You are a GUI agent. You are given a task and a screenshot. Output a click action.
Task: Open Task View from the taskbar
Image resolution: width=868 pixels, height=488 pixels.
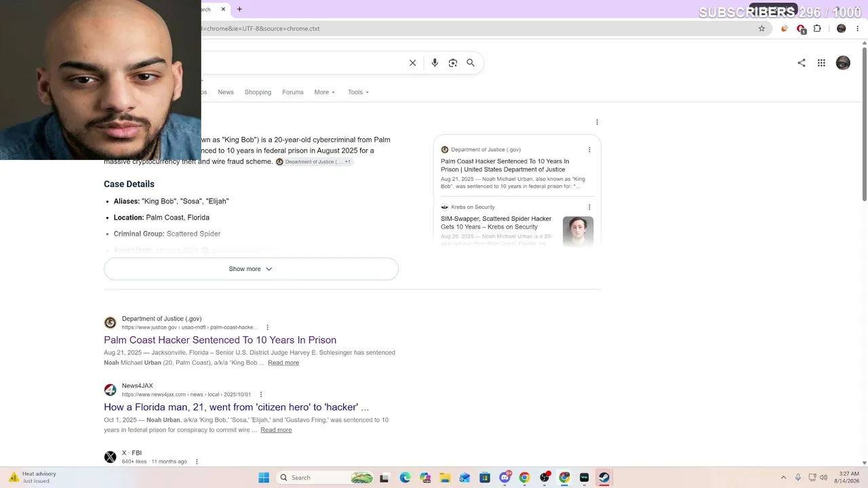coord(384,478)
